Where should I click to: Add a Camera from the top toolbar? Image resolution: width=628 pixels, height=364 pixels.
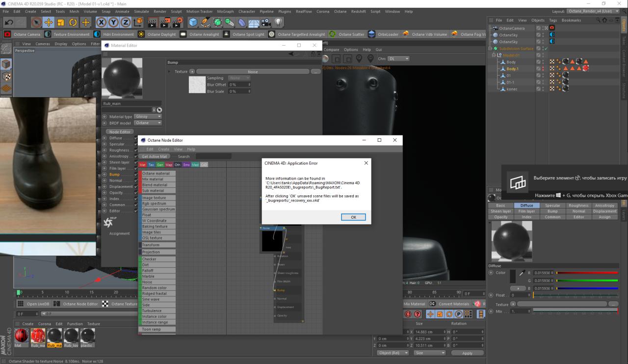[266, 22]
